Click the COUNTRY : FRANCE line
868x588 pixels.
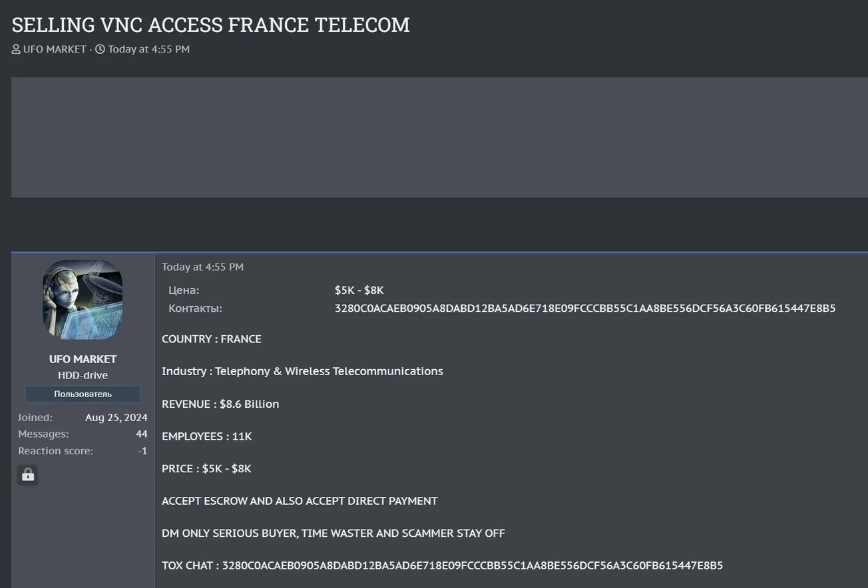coord(212,339)
